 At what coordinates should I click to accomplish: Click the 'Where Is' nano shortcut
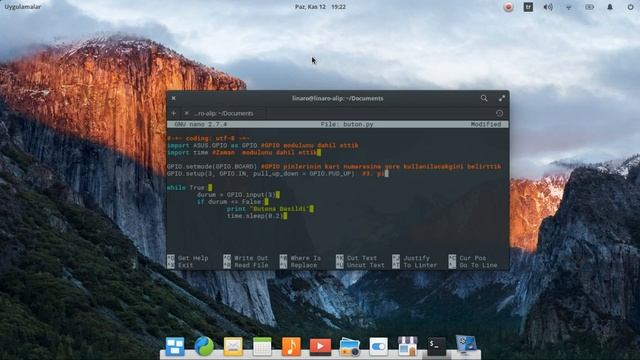click(306, 258)
